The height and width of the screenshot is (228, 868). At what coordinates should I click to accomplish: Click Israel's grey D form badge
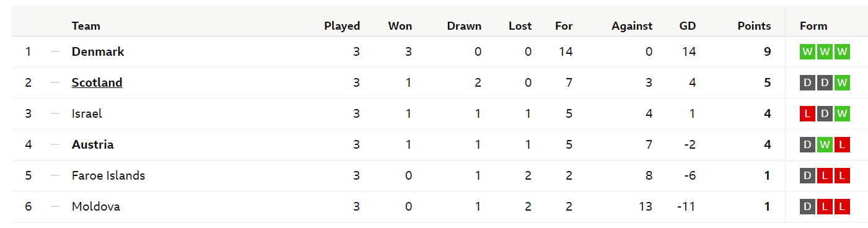tap(825, 114)
